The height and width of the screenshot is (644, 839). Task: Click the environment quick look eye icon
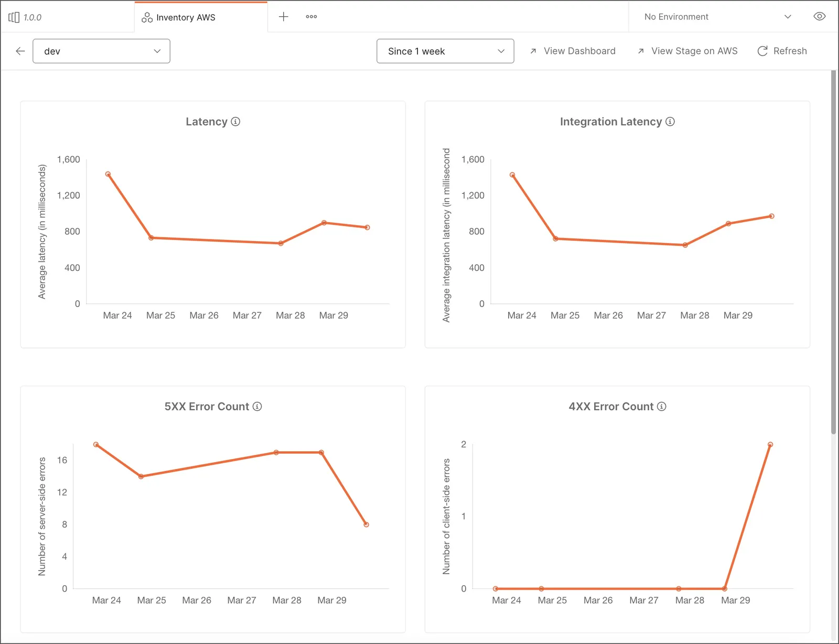point(820,17)
